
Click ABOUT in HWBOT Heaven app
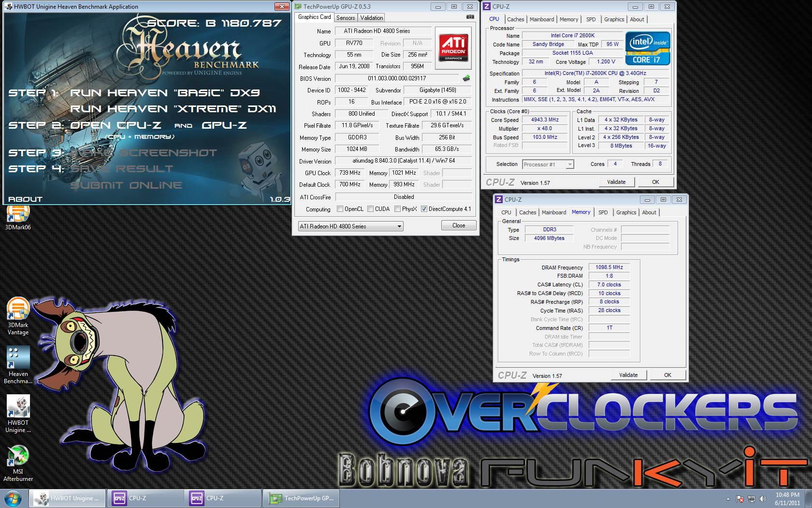pyautogui.click(x=25, y=199)
